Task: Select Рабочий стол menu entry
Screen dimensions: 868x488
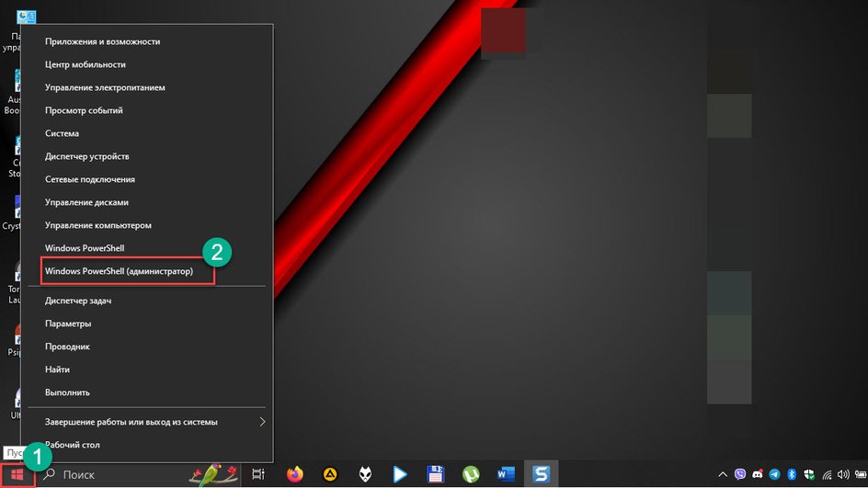Action: coord(147,445)
